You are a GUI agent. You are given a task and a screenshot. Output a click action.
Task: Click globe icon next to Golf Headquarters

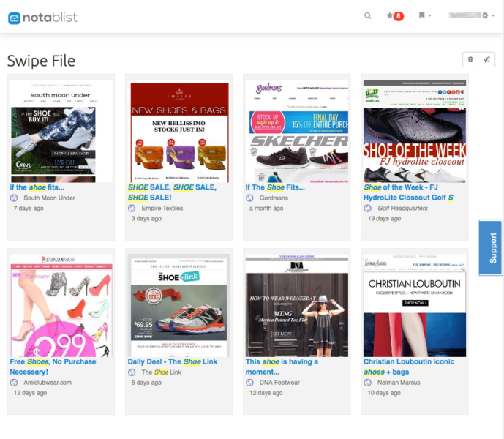tap(367, 209)
